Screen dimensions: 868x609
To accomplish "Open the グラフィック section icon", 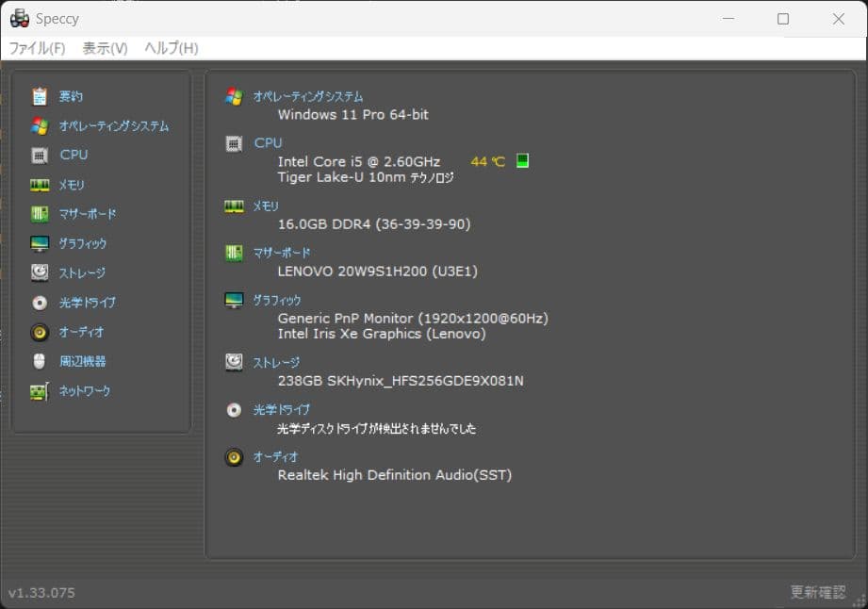I will coord(39,243).
